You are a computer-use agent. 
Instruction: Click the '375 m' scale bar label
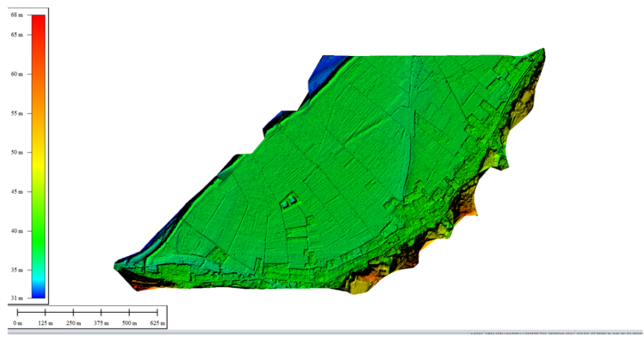[x=101, y=323]
